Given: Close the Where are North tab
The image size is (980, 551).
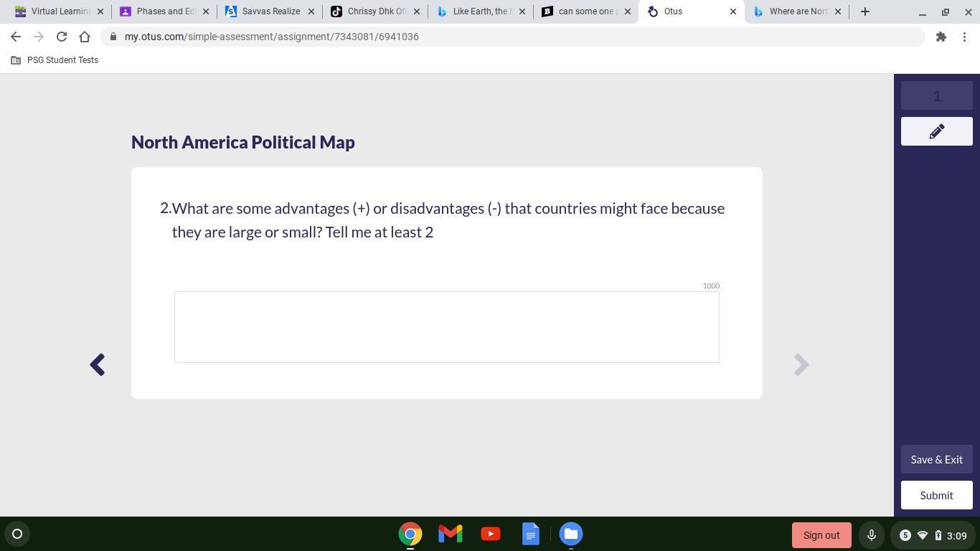Looking at the screenshot, I should tap(838, 11).
